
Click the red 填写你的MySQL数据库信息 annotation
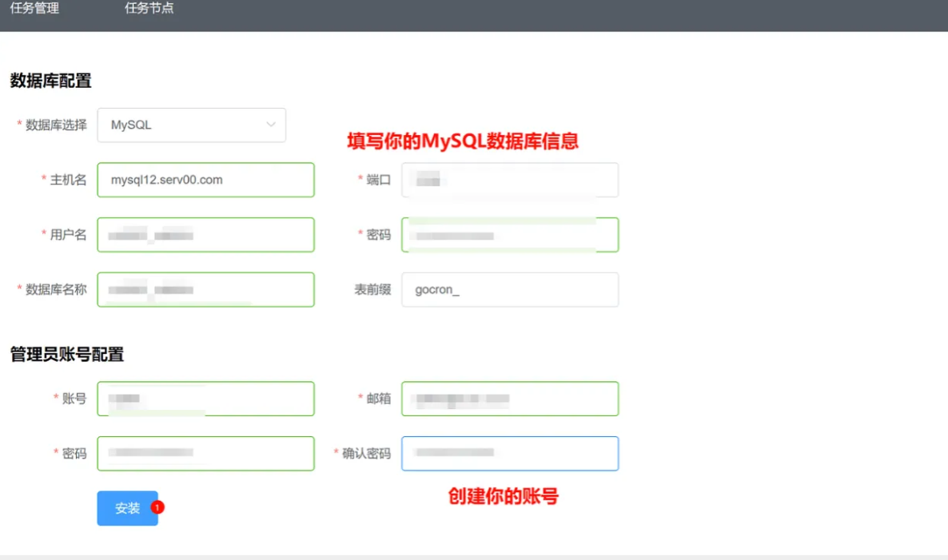[x=462, y=141]
